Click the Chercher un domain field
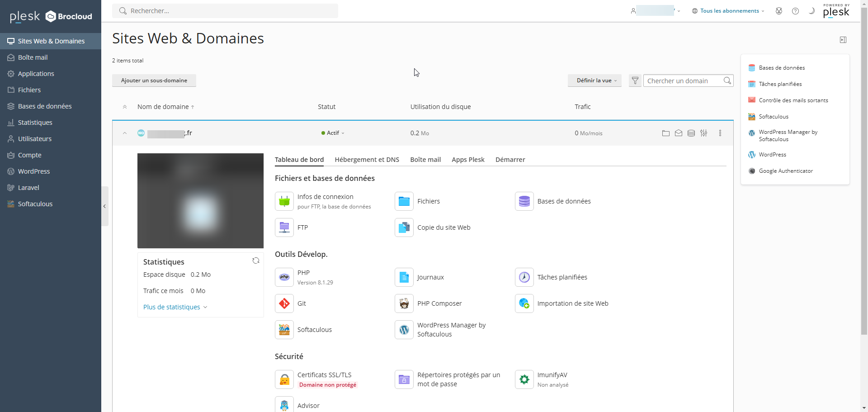The image size is (868, 412). click(x=682, y=81)
